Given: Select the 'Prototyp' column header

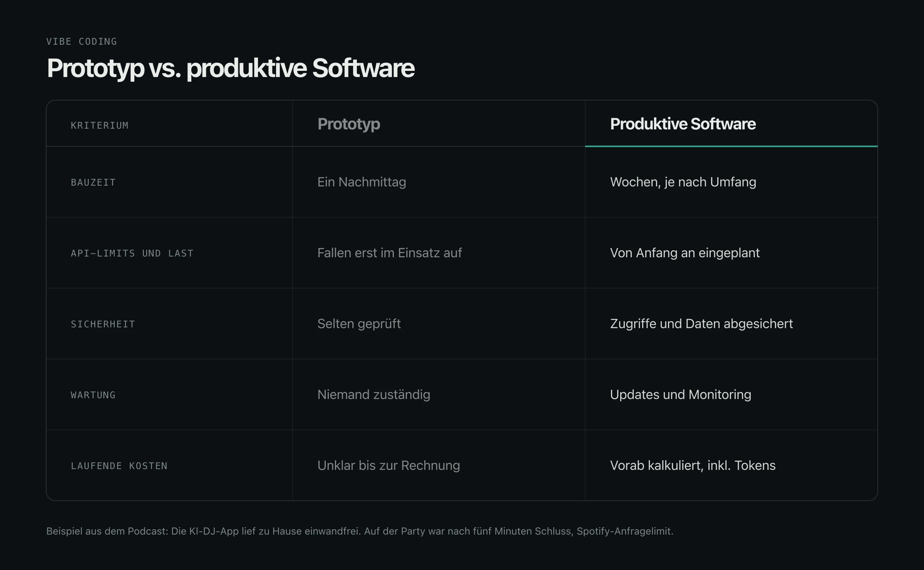Looking at the screenshot, I should coord(349,124).
